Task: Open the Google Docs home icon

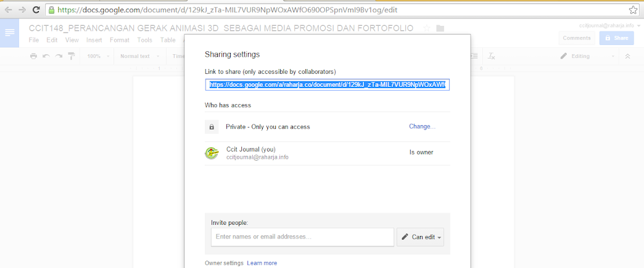Action: [x=9, y=33]
